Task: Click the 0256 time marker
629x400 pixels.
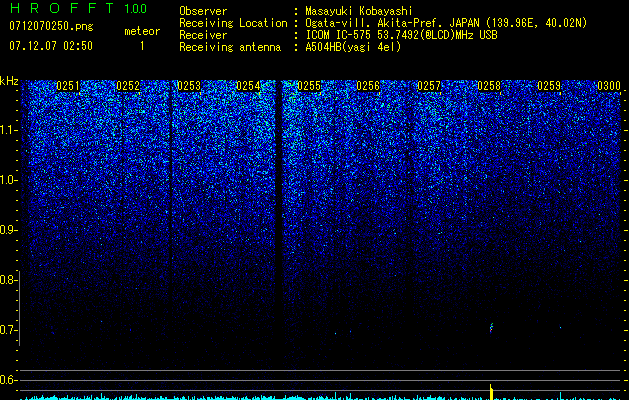Action: point(368,86)
